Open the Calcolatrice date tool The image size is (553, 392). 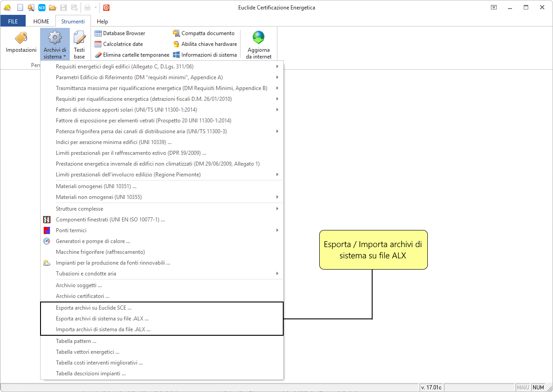click(x=119, y=44)
